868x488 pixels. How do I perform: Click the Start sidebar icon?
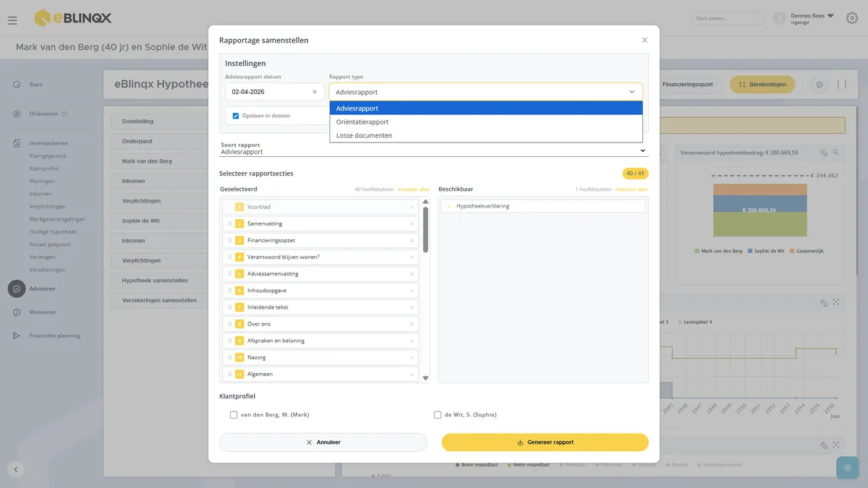tap(17, 85)
